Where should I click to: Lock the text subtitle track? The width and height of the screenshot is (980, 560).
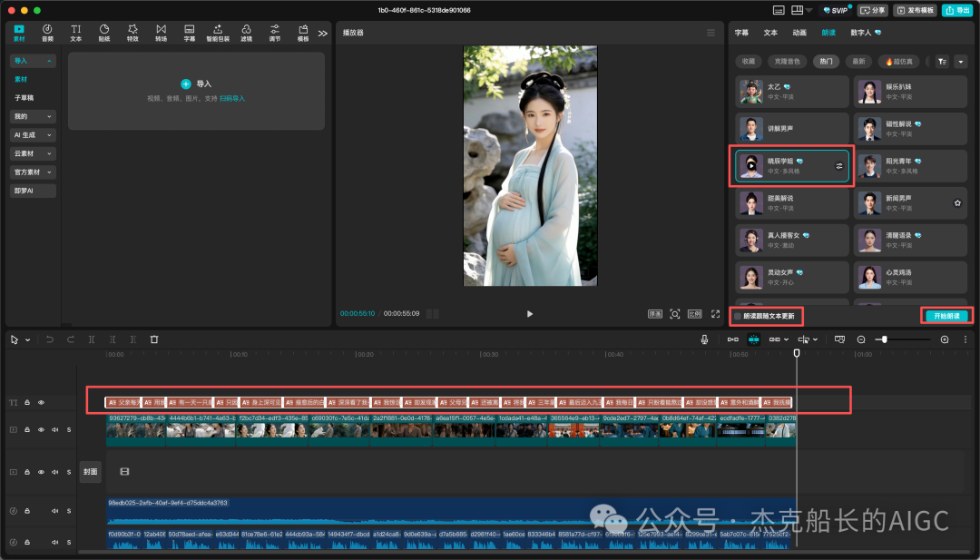point(27,402)
